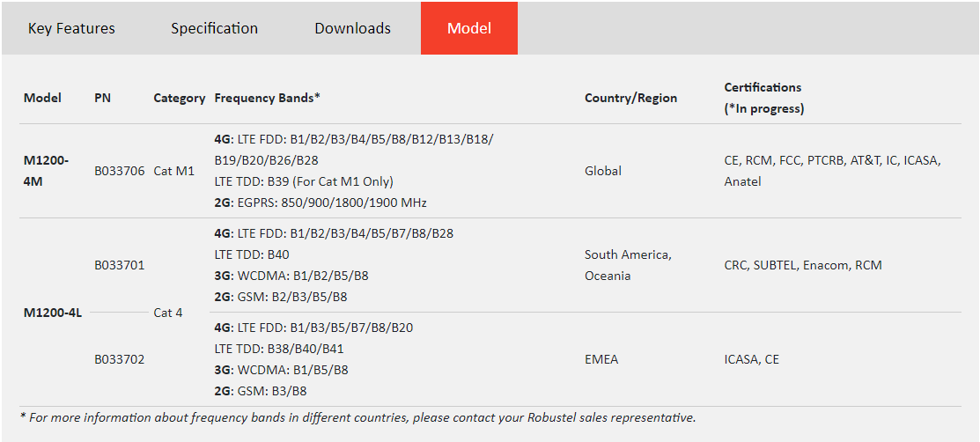Open the Key Features tab

pyautogui.click(x=71, y=28)
